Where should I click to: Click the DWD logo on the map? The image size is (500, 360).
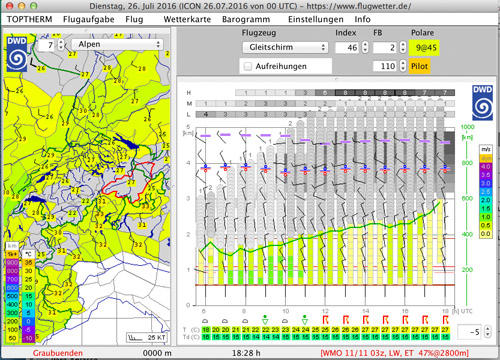pyautogui.click(x=17, y=54)
